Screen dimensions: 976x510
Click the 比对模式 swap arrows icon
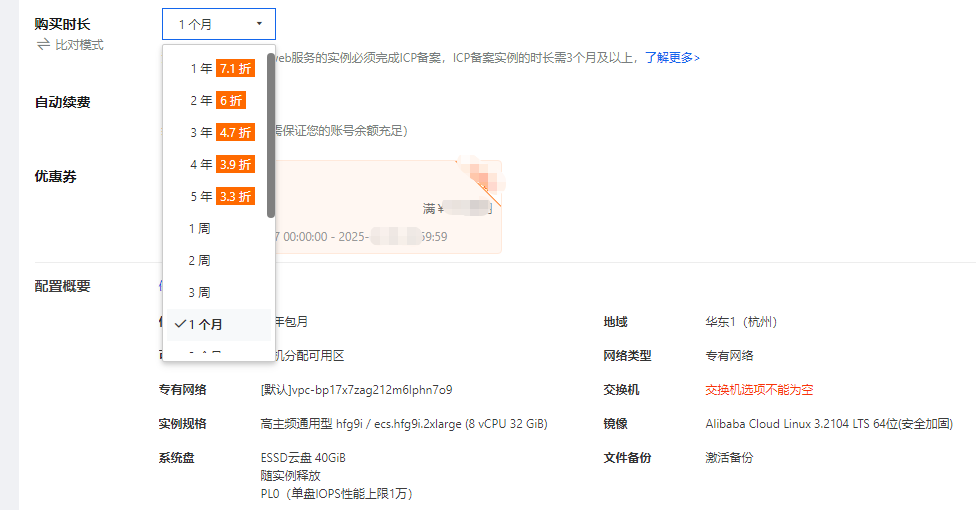click(x=42, y=45)
